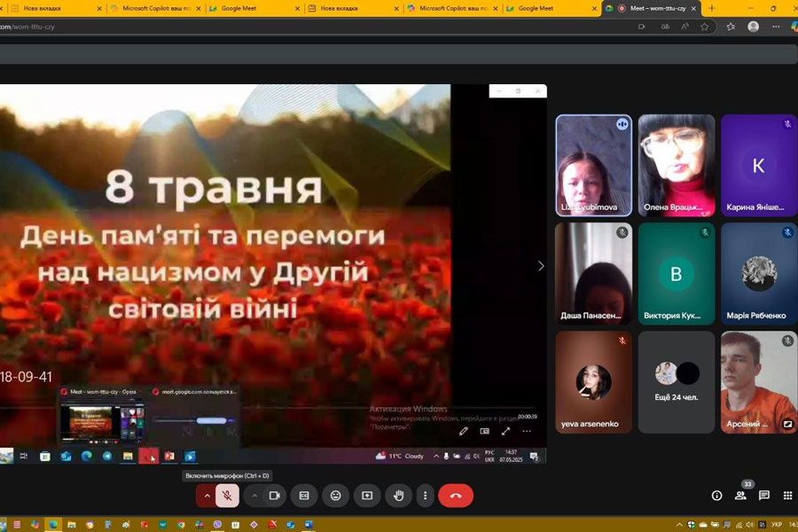This screenshot has width=798, height=532.
Task: Advance the presentation with the next arrow
Action: pos(541,266)
